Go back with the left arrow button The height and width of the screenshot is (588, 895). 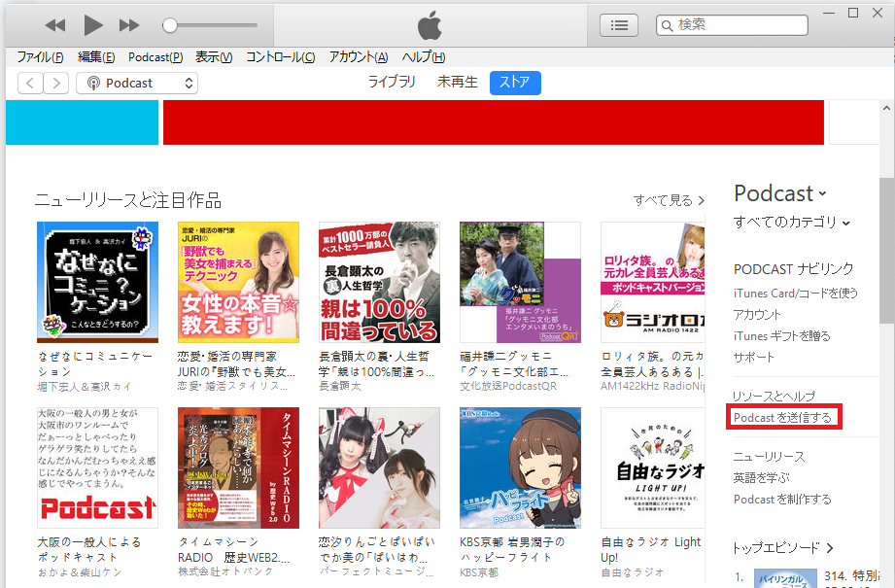30,84
